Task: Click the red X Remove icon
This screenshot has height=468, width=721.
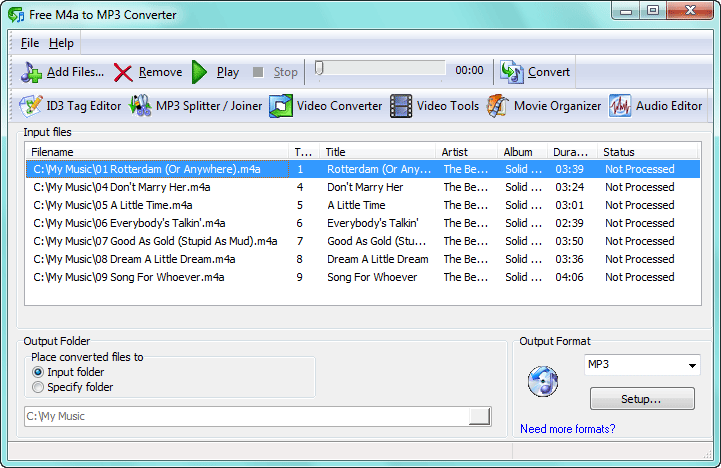Action: (123, 73)
